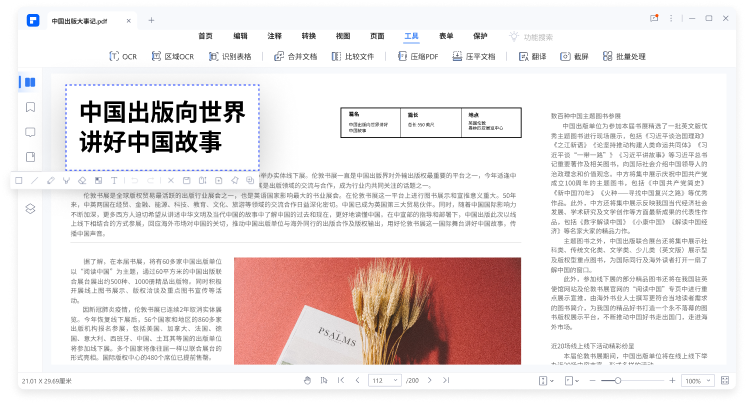Select the rectangle shape tool in the floating toolbar

(x=19, y=181)
